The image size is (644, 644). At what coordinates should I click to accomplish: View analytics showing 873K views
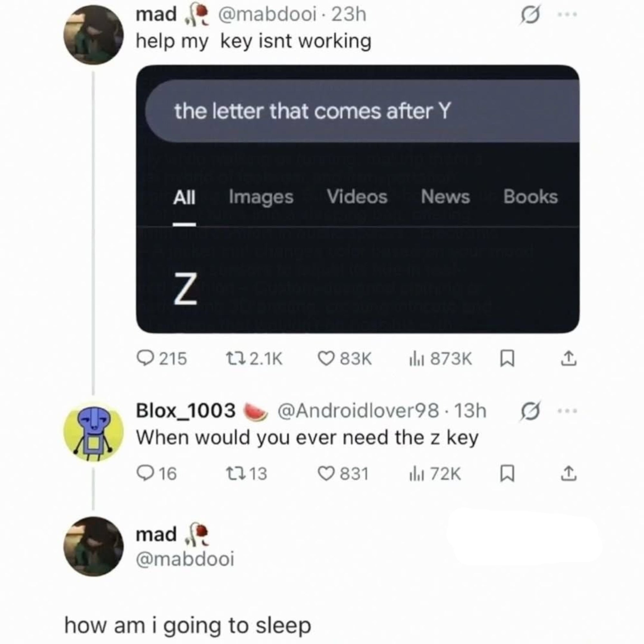coord(440,359)
